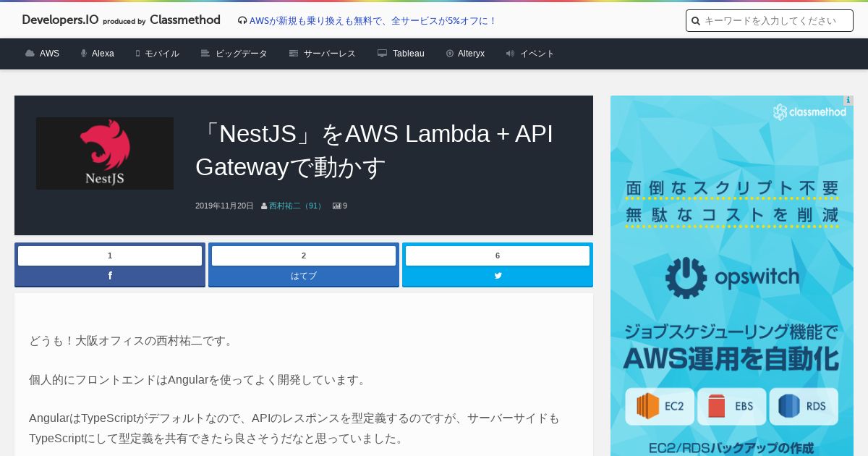Click the speaker icon next to イベント
This screenshot has height=456, width=868.
click(510, 54)
